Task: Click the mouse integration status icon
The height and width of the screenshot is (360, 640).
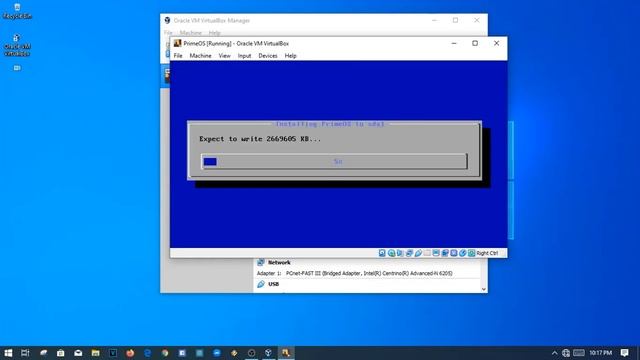Action: pyautogui.click(x=462, y=253)
